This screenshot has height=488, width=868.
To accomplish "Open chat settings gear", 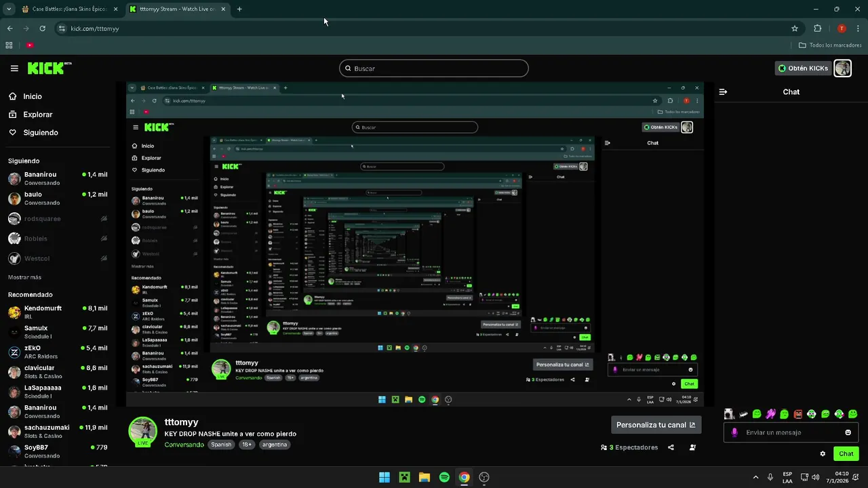I will pyautogui.click(x=823, y=454).
